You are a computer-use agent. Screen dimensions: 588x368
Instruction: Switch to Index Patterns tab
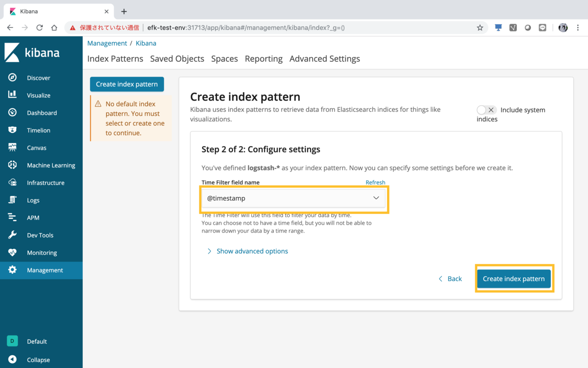[x=115, y=59]
